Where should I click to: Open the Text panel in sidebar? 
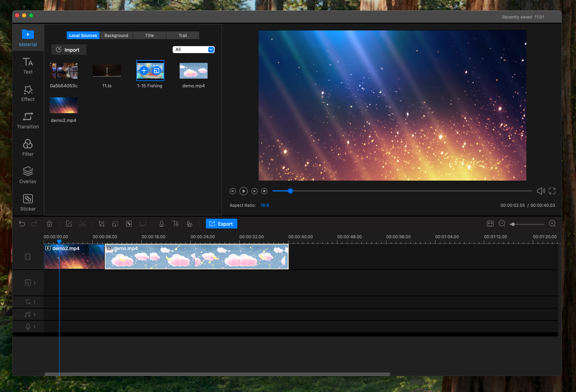tap(28, 66)
